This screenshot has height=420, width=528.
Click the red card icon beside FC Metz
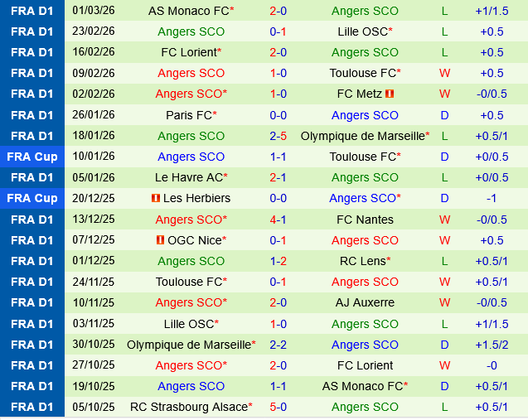coord(390,94)
